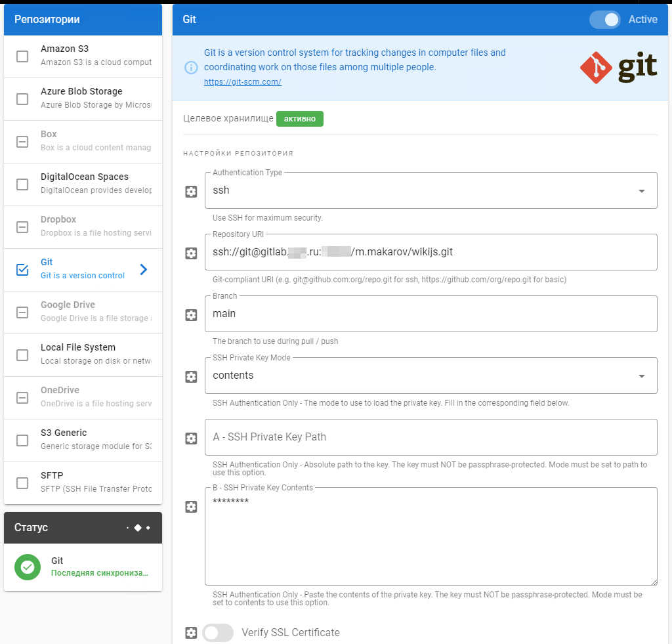The image size is (672, 644).
Task: Click the gear icon beside SSH Private Key Contents
Action: pyautogui.click(x=191, y=507)
